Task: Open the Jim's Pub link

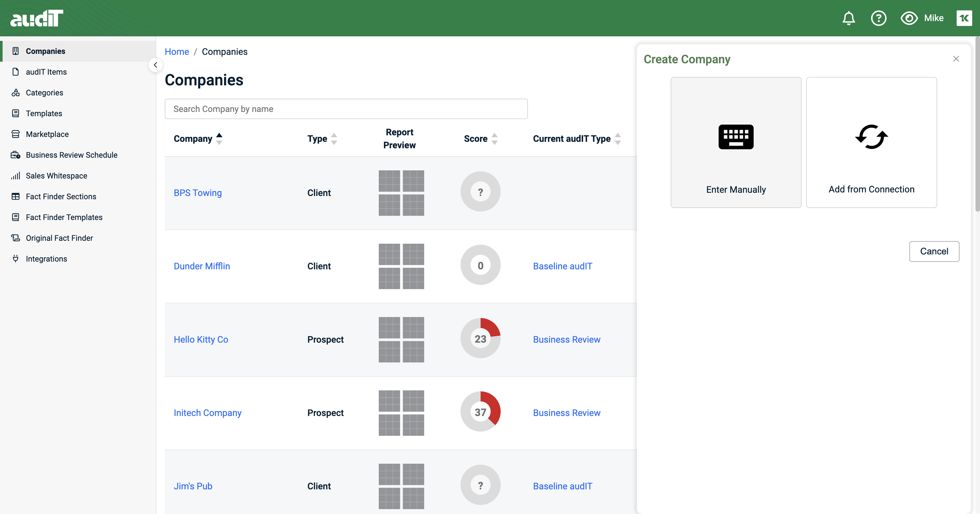Action: pos(193,486)
